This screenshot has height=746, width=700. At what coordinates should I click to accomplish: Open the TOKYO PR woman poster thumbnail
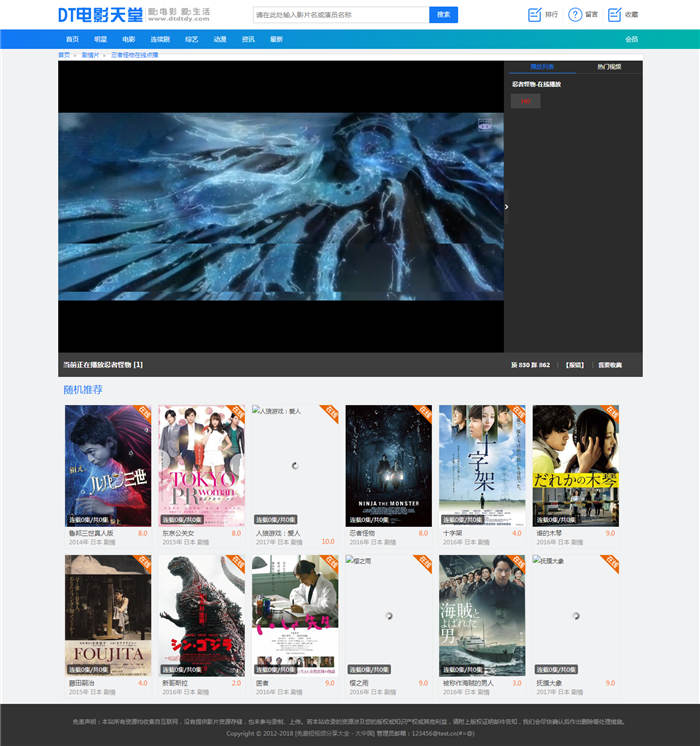coord(201,465)
